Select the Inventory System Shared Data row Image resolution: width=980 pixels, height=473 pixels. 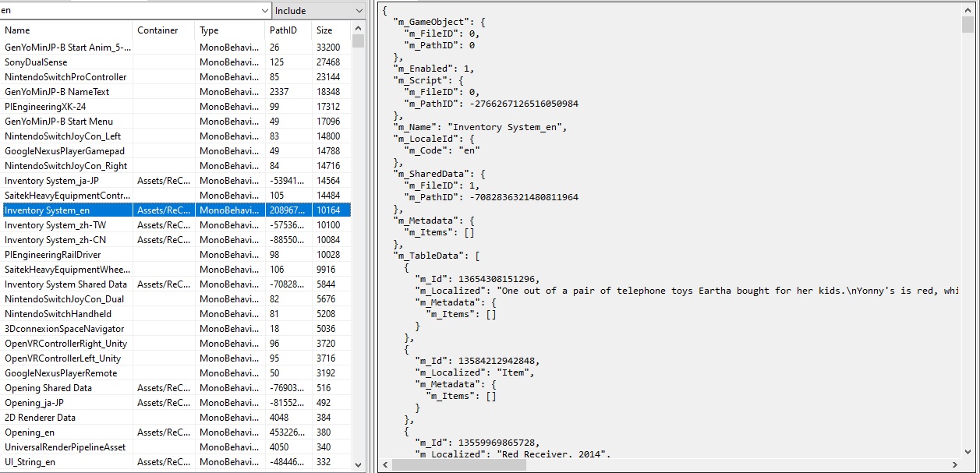coord(65,284)
